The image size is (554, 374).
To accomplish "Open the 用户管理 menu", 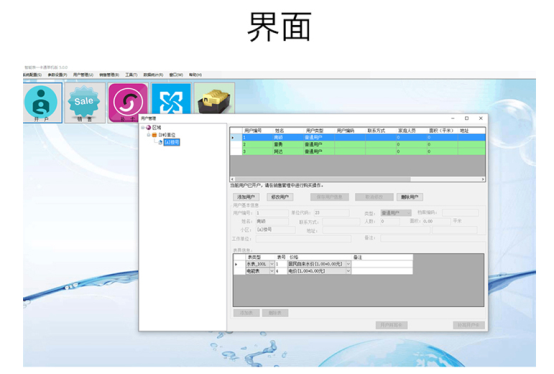I will tap(83, 75).
